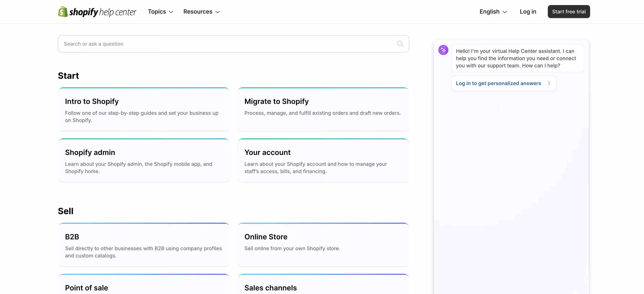644x294 pixels.
Task: Open the Migrate to Shopify card
Action: click(323, 109)
